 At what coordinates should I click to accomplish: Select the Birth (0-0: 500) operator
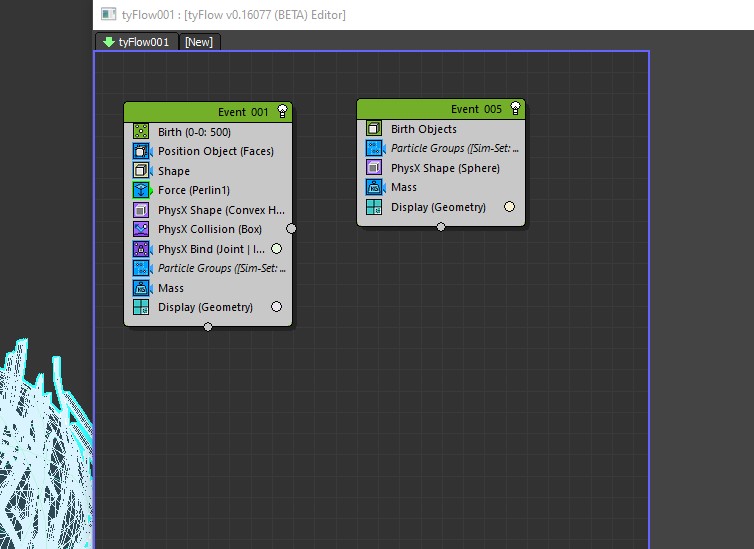(194, 132)
